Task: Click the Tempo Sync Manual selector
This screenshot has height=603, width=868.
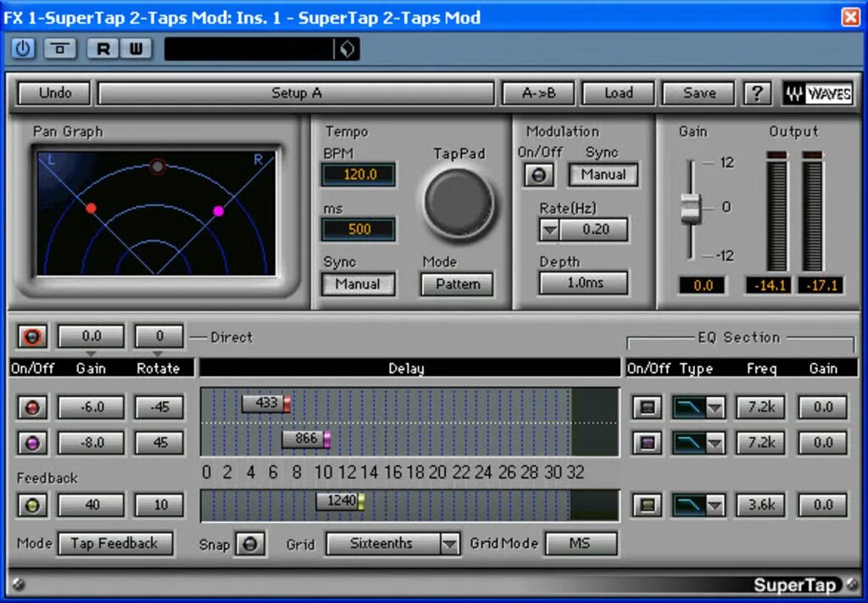Action: [x=359, y=284]
